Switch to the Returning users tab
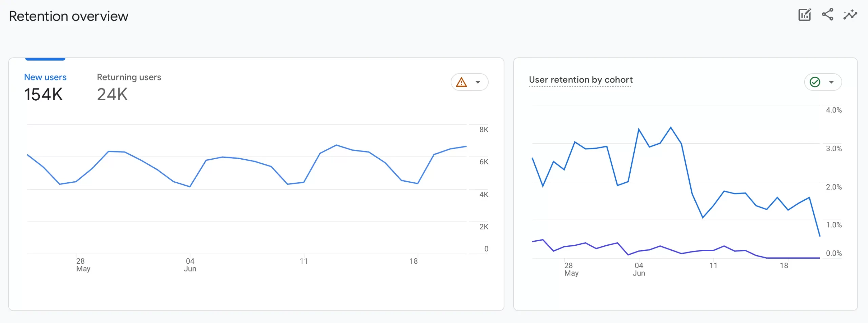 tap(129, 77)
